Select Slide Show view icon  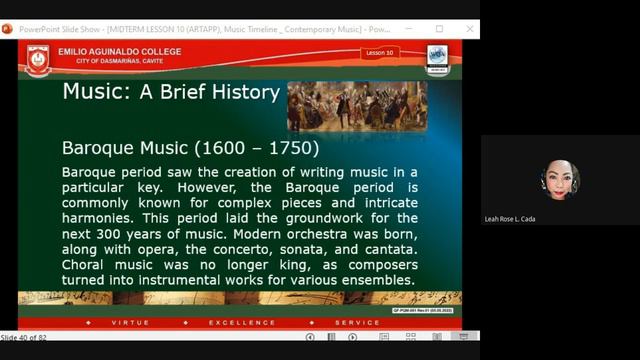point(464,336)
